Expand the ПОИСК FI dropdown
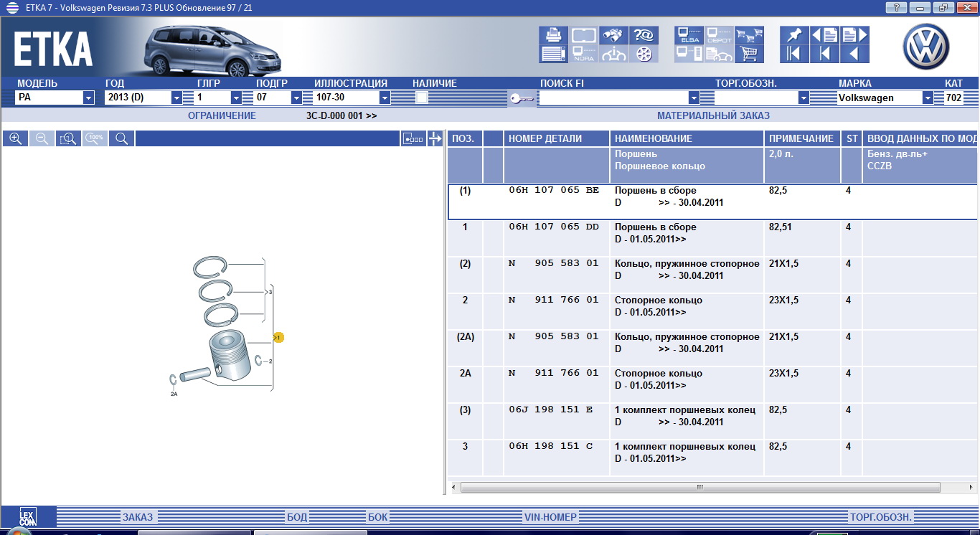Image resolution: width=980 pixels, height=535 pixels. point(694,98)
